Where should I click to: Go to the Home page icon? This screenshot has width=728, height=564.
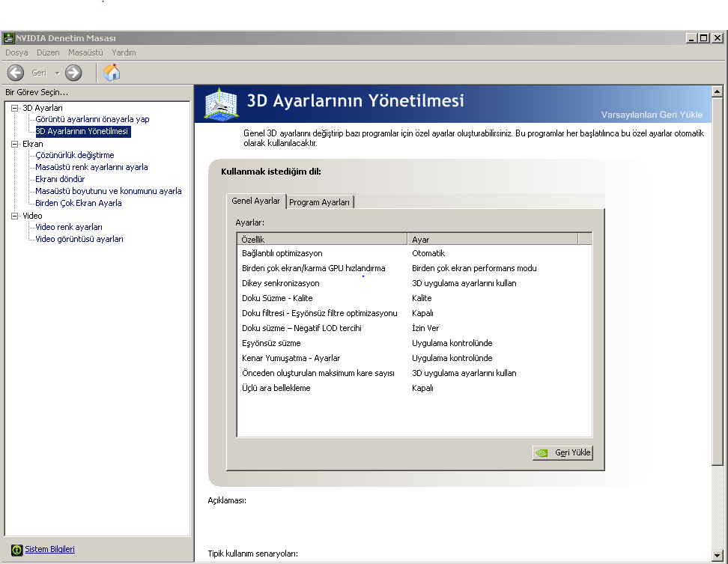112,73
